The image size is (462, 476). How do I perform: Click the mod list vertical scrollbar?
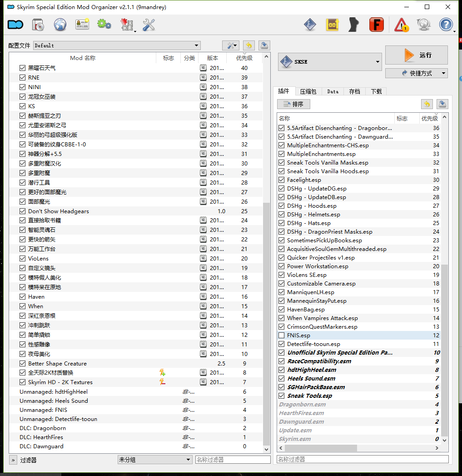tap(266, 323)
